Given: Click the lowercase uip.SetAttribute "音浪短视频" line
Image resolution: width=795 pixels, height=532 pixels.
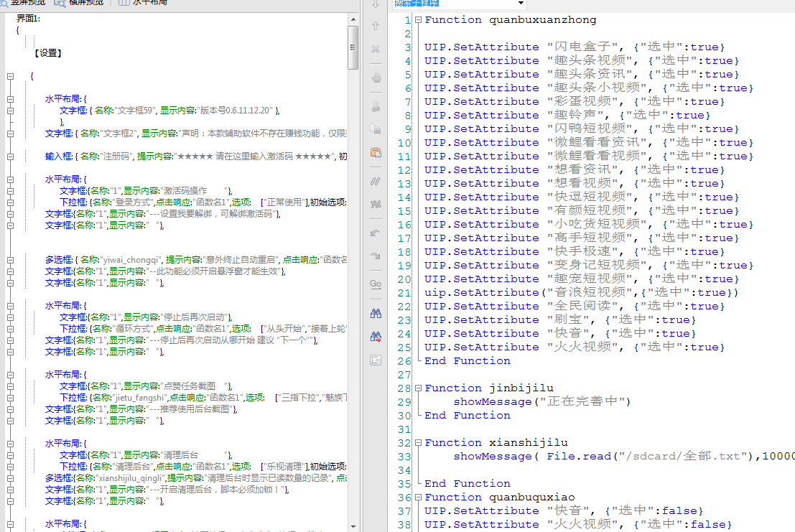Looking at the screenshot, I should point(582,293).
